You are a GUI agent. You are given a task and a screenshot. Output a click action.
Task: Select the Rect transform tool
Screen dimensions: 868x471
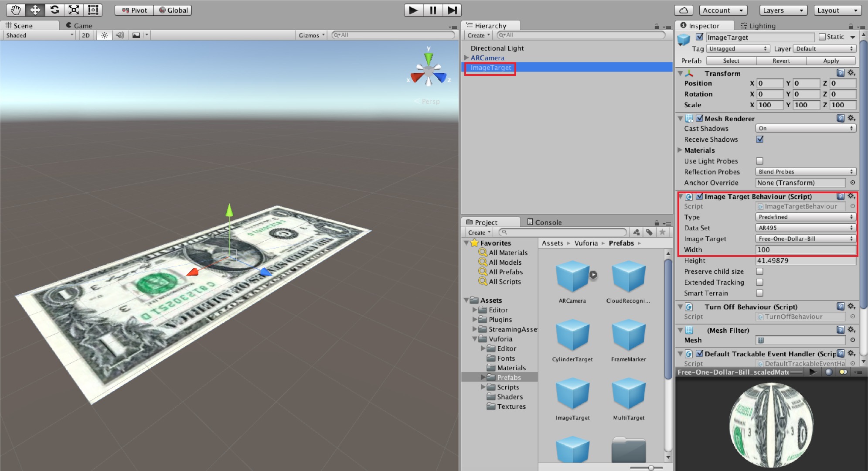pos(93,10)
